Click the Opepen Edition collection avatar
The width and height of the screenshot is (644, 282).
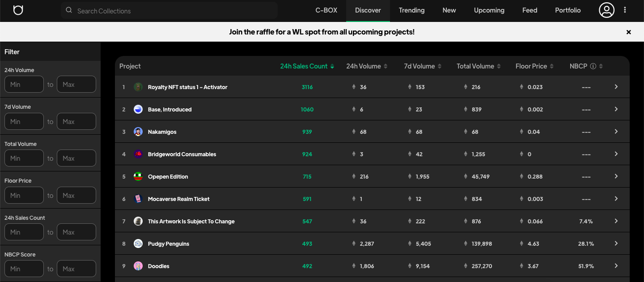click(138, 176)
